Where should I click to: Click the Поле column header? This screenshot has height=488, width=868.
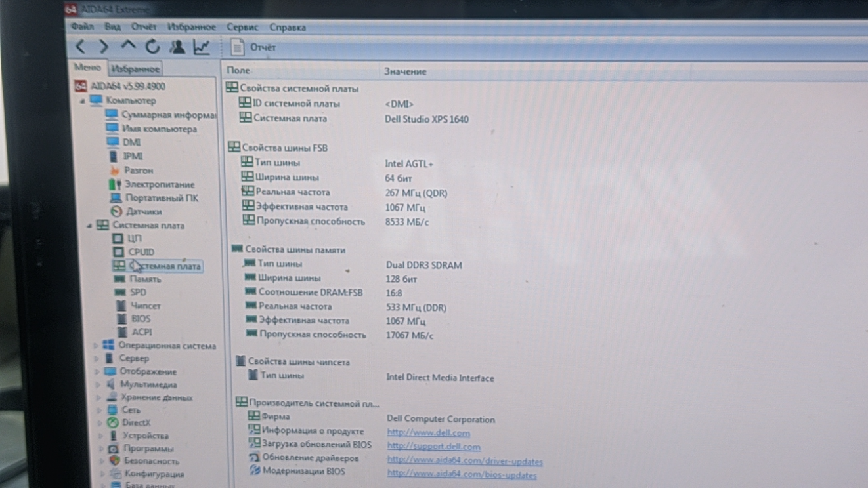[238, 70]
